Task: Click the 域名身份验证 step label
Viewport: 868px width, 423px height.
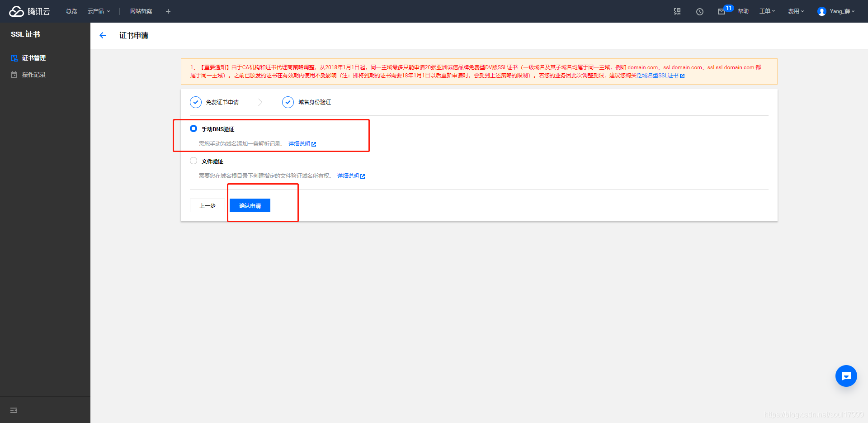Action: click(x=315, y=102)
